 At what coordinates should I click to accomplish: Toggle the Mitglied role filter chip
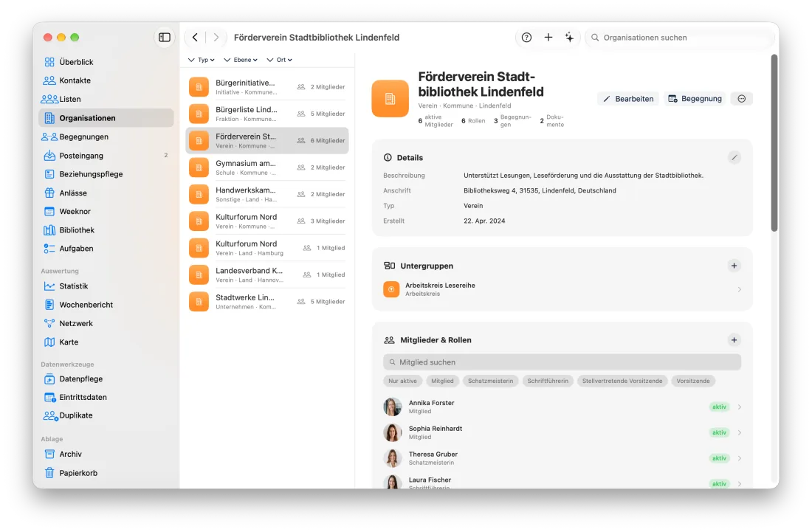tap(442, 381)
